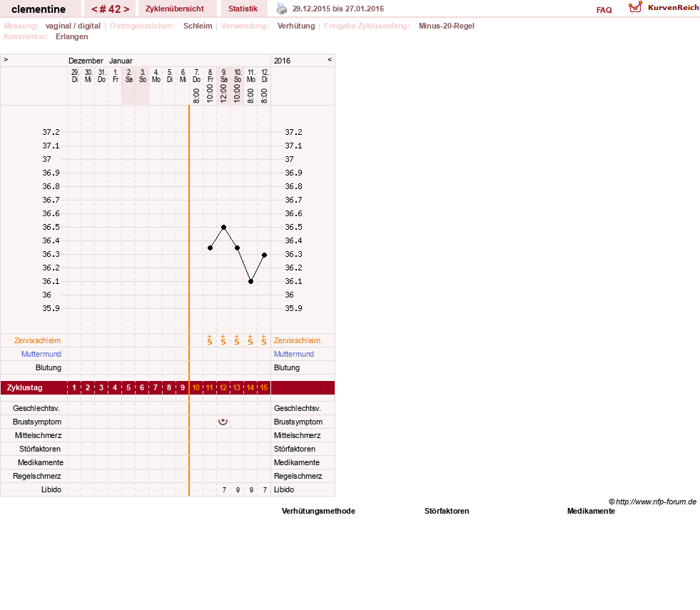
Task: Click the left Zervixschleim row label
Action: pos(38,340)
